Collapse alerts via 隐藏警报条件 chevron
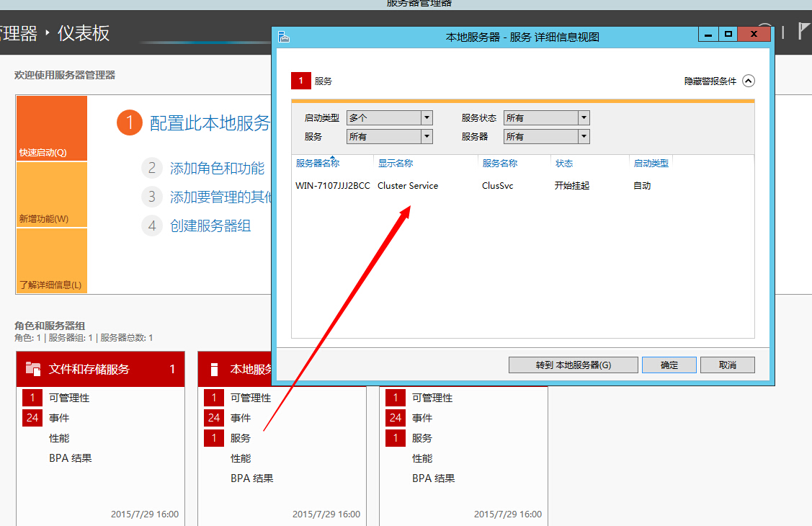Screen dimensions: 812x526 pos(749,81)
